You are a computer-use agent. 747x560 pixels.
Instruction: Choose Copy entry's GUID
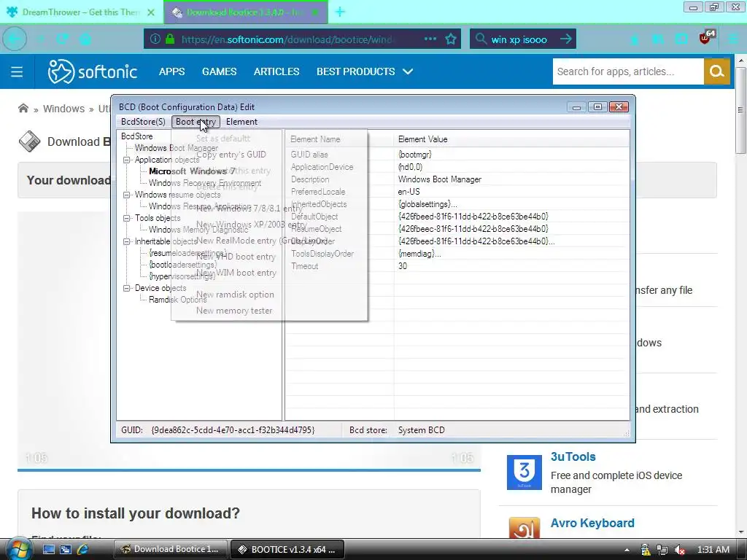(231, 155)
